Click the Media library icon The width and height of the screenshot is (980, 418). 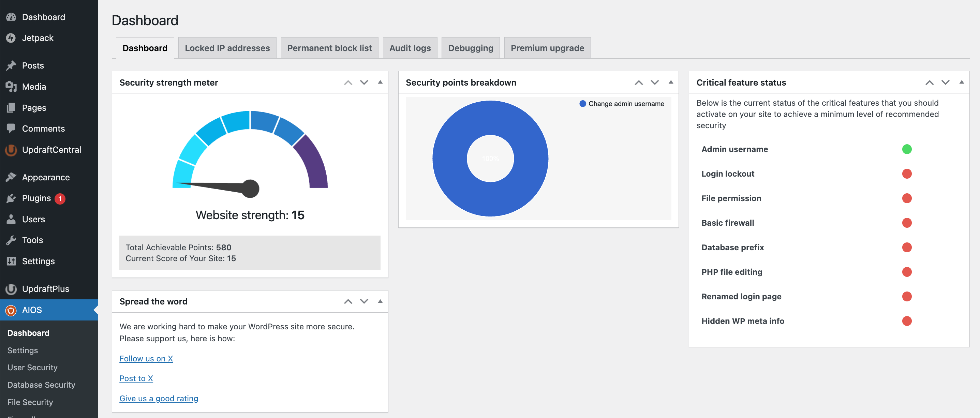tap(11, 87)
